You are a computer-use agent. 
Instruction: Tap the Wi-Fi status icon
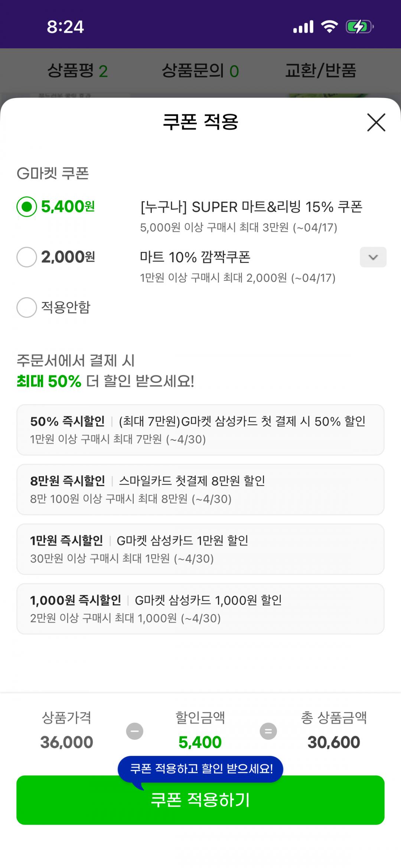click(x=329, y=27)
